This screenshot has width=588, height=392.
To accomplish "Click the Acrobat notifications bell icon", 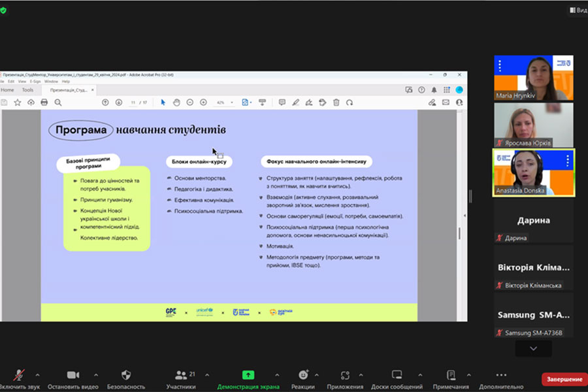I will tap(434, 90).
